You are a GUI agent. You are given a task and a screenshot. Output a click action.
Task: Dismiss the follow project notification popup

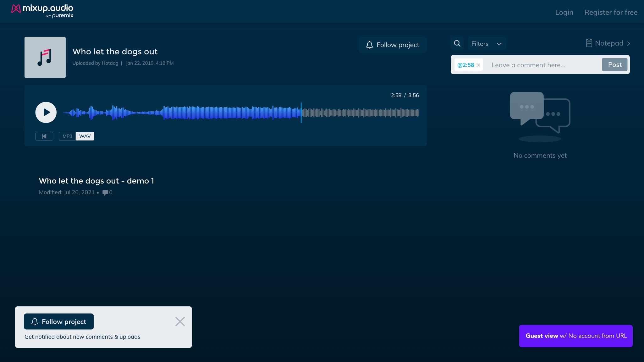point(180,321)
